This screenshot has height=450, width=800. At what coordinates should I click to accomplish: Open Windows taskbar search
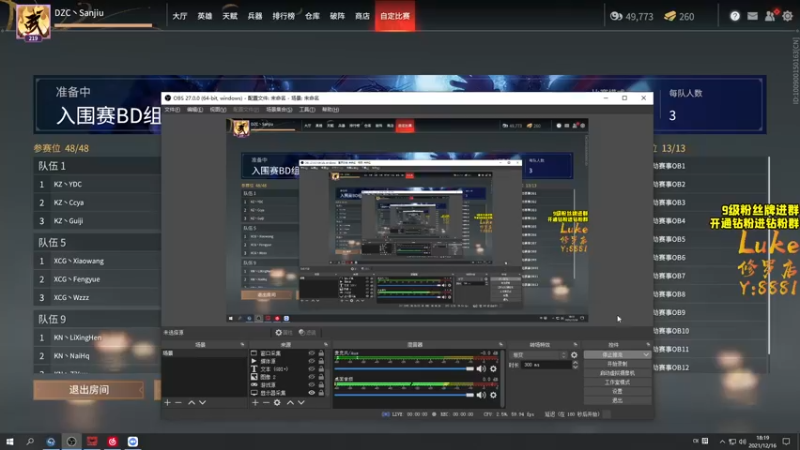tap(30, 441)
